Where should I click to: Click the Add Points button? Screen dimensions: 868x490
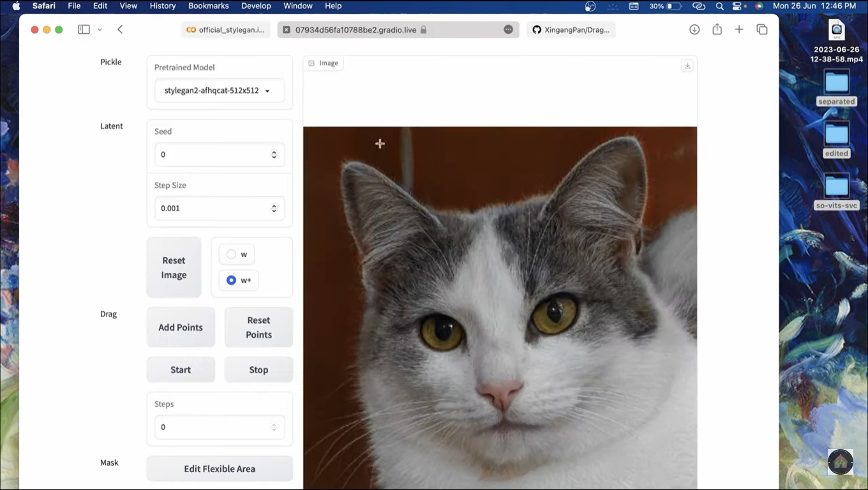(x=181, y=327)
